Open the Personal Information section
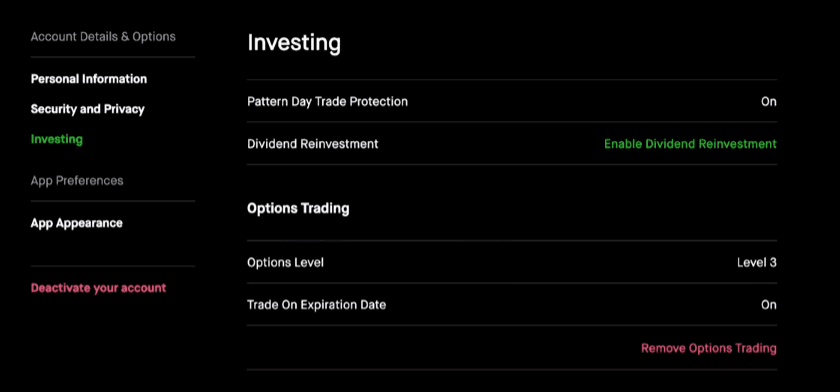This screenshot has width=840, height=392. click(88, 79)
